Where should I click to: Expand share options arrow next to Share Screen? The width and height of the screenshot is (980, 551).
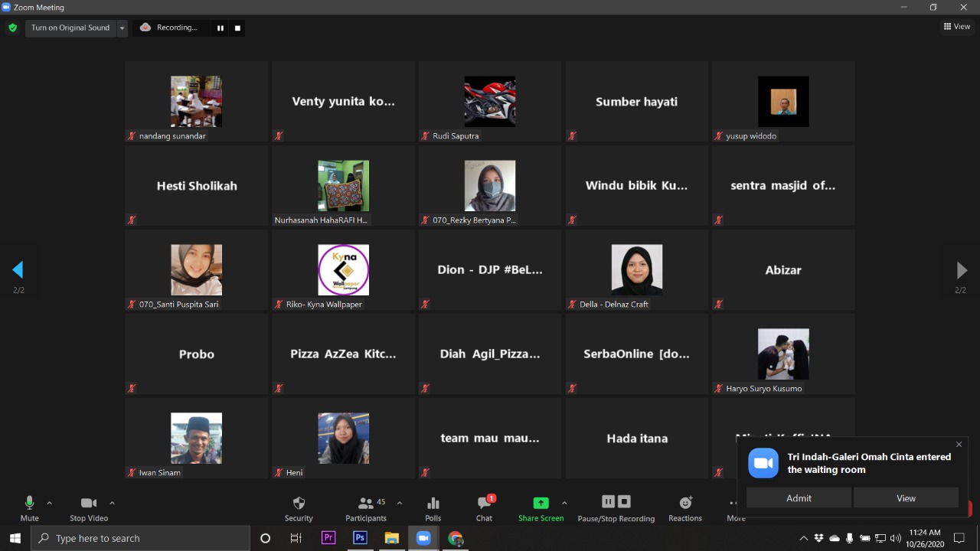[564, 503]
